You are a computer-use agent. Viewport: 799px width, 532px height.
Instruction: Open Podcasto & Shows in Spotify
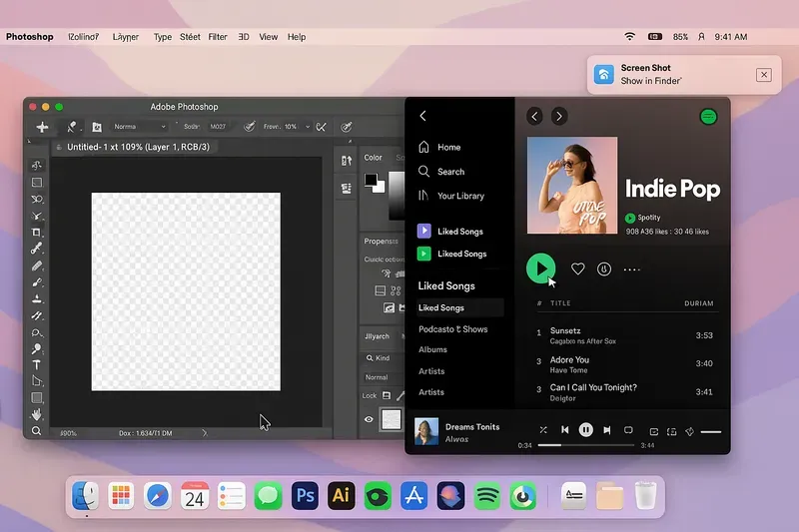click(x=453, y=328)
